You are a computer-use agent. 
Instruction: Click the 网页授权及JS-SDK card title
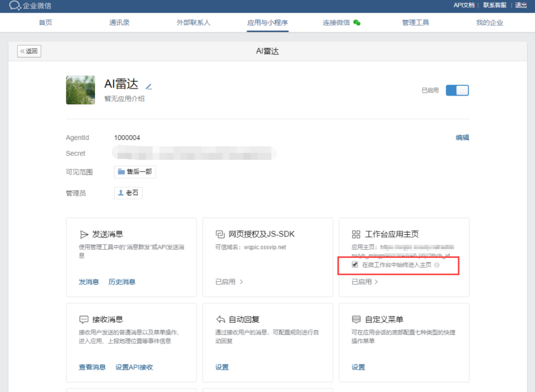tap(261, 234)
